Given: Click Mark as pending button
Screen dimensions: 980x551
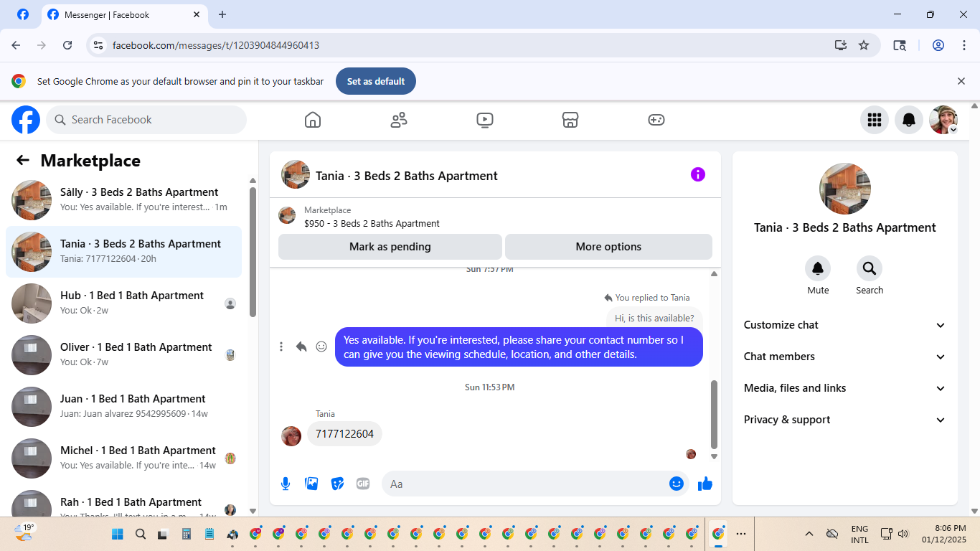Looking at the screenshot, I should 390,247.
